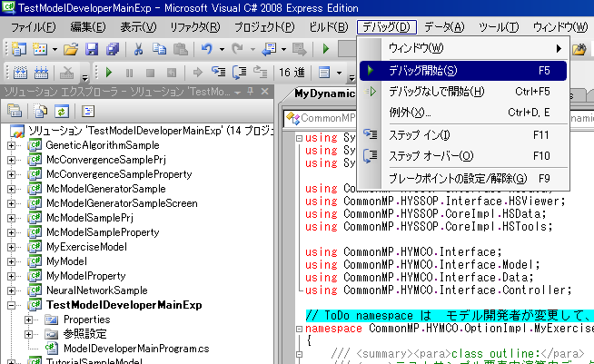Open the 編集(E) menu
594x364 pixels.
click(x=88, y=27)
